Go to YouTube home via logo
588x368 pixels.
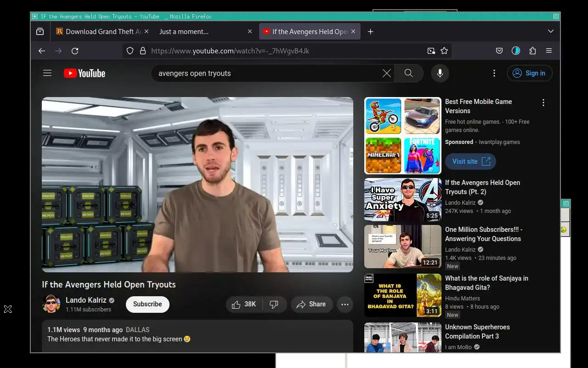[x=85, y=73]
